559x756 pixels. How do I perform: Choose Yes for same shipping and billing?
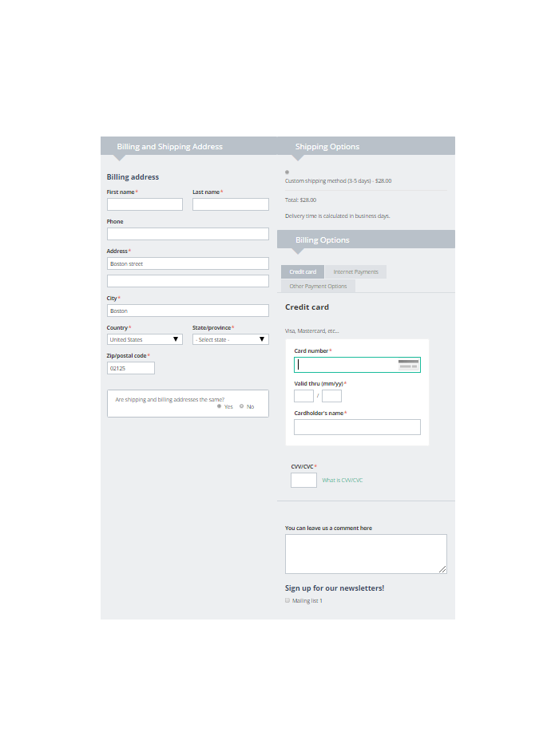219,406
